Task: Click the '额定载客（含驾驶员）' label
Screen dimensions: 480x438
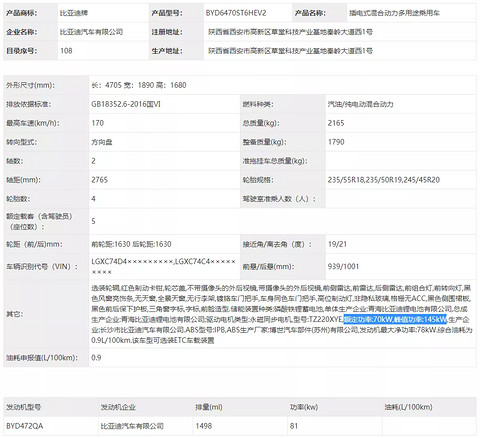Action: pyautogui.click(x=39, y=217)
